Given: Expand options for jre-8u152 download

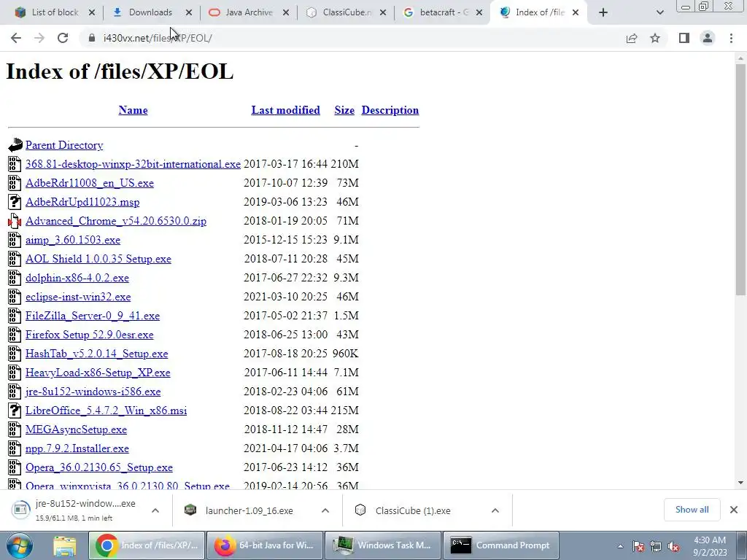Looking at the screenshot, I should (x=155, y=510).
